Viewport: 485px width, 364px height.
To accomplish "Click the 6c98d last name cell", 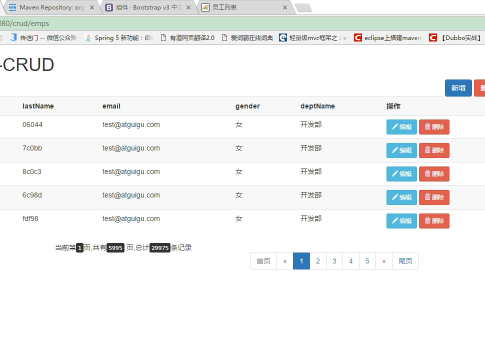I will tap(32, 195).
